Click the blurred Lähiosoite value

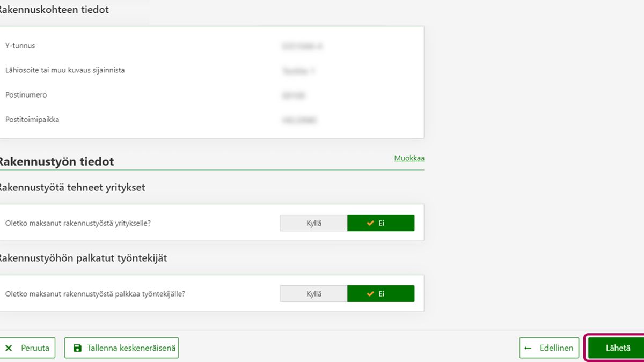tap(298, 71)
